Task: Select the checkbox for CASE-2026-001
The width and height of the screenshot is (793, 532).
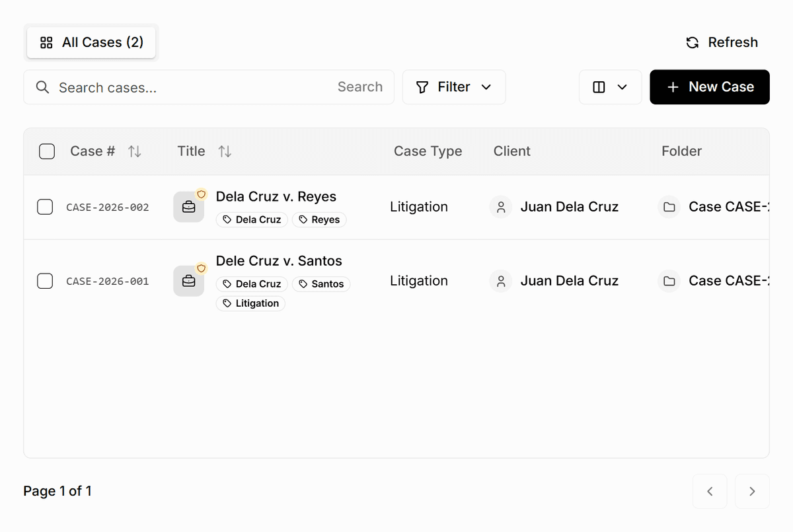Action: coord(45,281)
